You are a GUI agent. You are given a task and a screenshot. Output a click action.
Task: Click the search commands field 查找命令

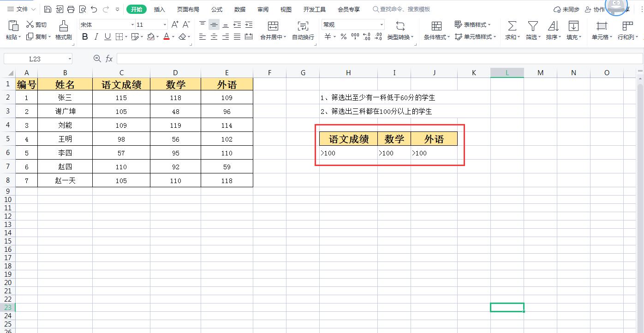pos(401,9)
